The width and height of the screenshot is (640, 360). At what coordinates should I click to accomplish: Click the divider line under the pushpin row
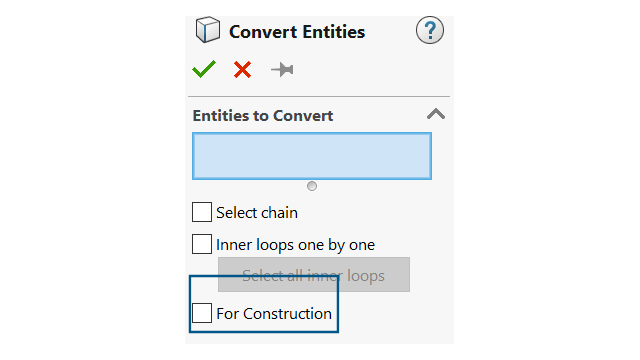pos(319,96)
